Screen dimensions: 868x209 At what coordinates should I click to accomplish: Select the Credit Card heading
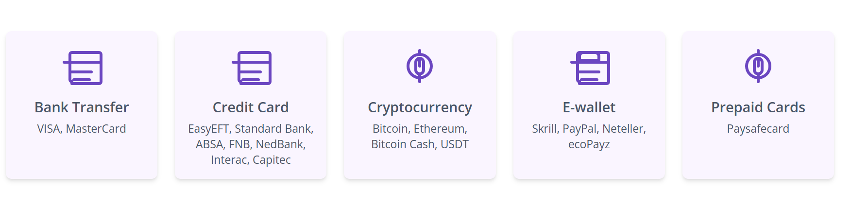251,107
